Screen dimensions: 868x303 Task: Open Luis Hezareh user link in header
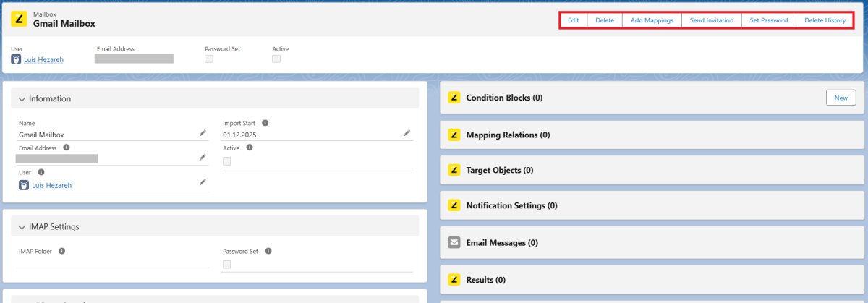(44, 59)
